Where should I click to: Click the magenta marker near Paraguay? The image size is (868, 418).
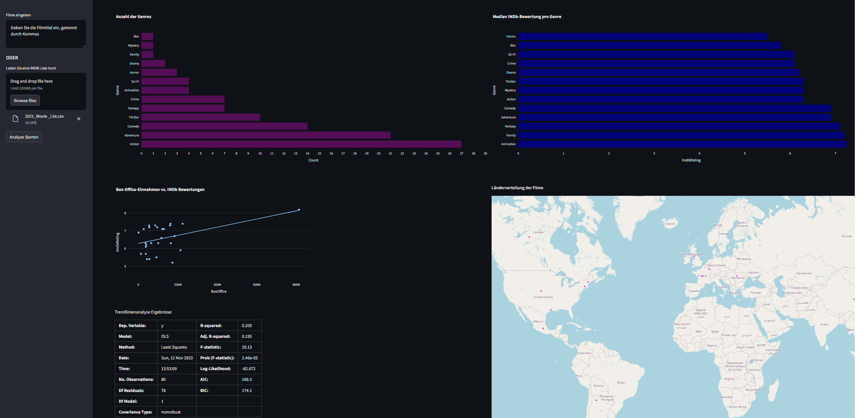pyautogui.click(x=596, y=400)
